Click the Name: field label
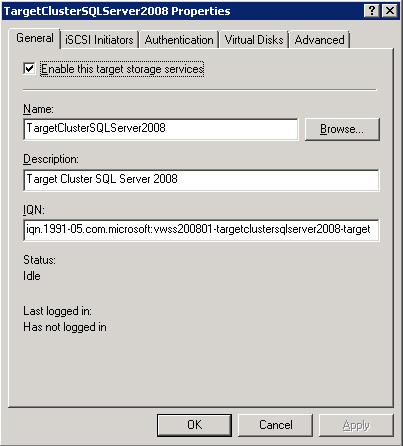 click(38, 109)
